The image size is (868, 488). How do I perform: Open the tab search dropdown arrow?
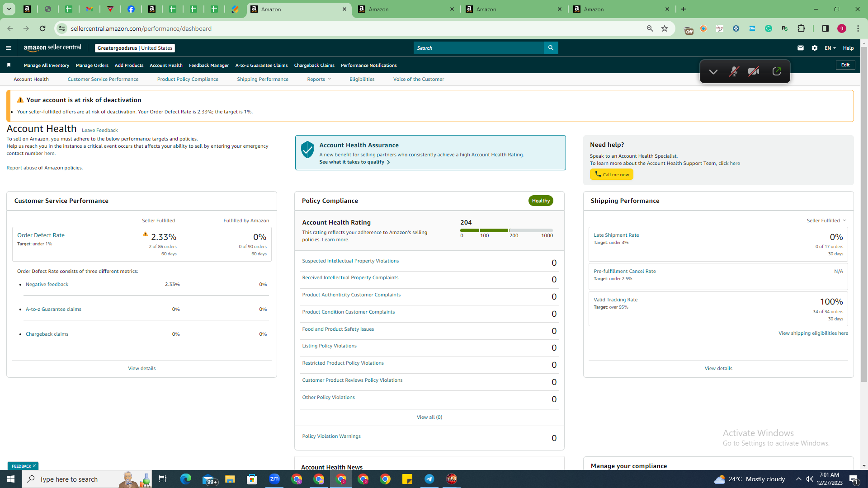coord(9,9)
